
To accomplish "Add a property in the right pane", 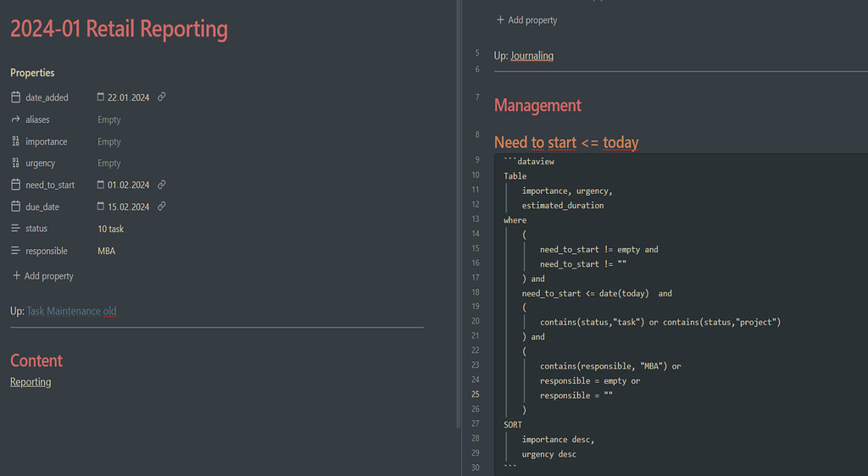I will point(526,19).
